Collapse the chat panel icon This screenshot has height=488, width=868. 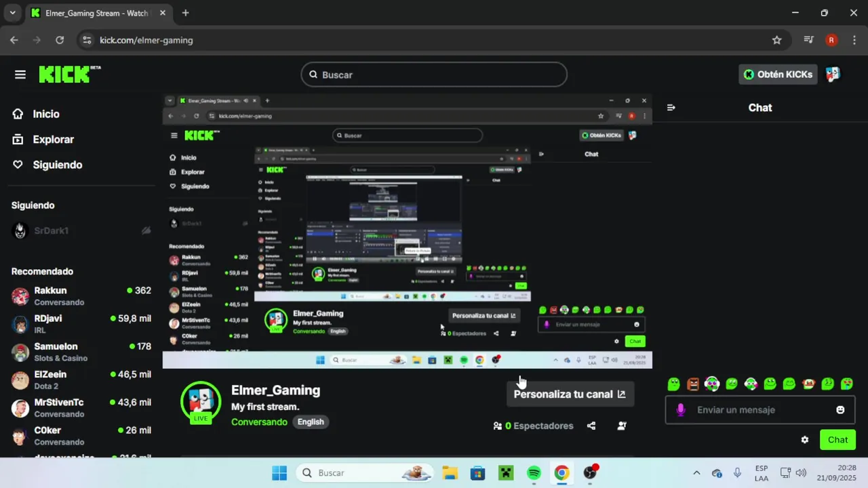coord(671,108)
